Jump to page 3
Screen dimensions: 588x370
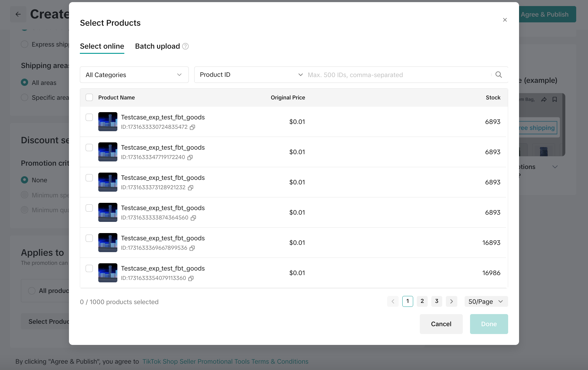coord(436,301)
